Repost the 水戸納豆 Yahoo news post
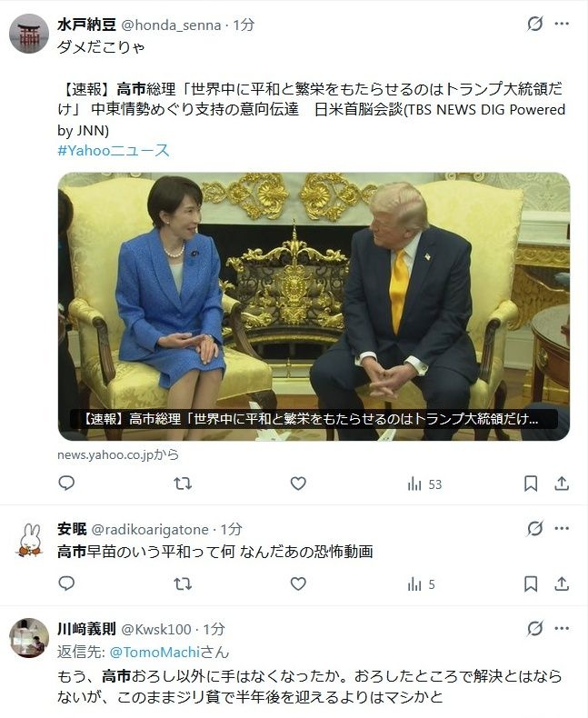The image size is (588, 718). pos(183,484)
